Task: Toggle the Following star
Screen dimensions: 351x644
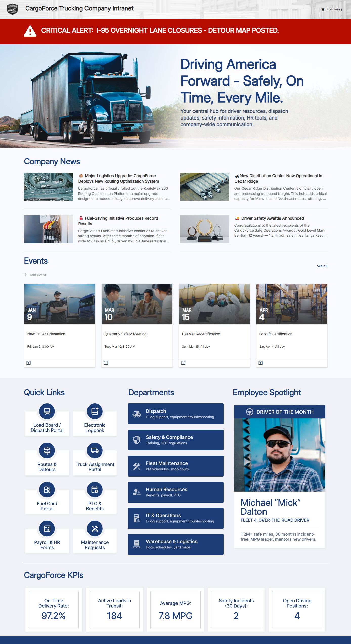Action: (323, 9)
